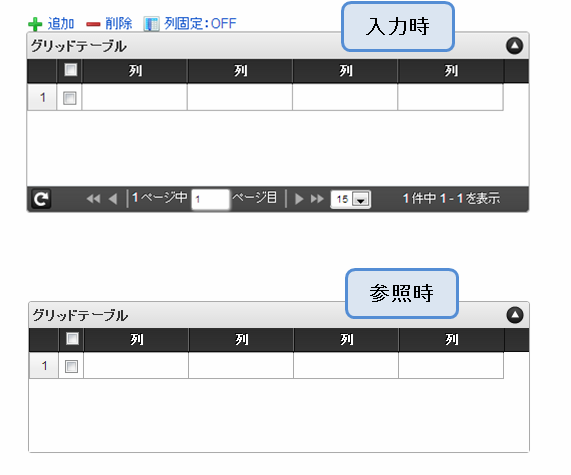Go to last page with double-right arrow
This screenshot has width=571, height=475.
coord(317,199)
